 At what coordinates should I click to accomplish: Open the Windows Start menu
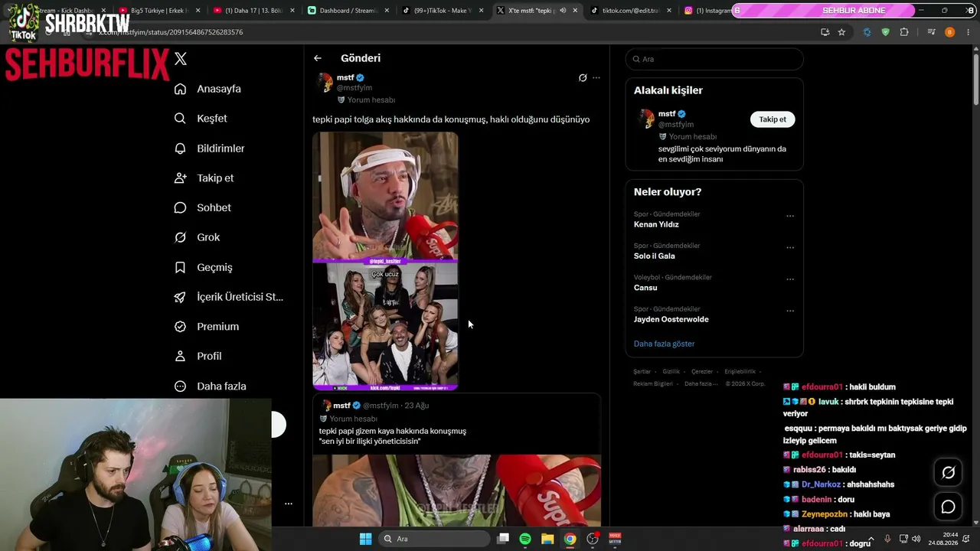point(365,539)
